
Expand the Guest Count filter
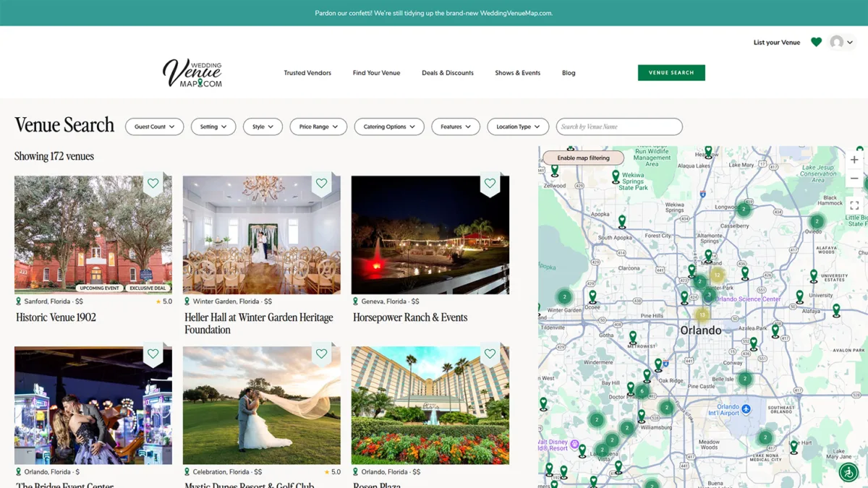155,127
